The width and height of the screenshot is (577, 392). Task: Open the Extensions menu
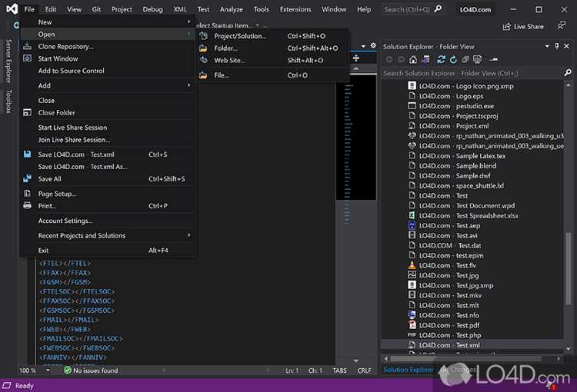coord(295,9)
